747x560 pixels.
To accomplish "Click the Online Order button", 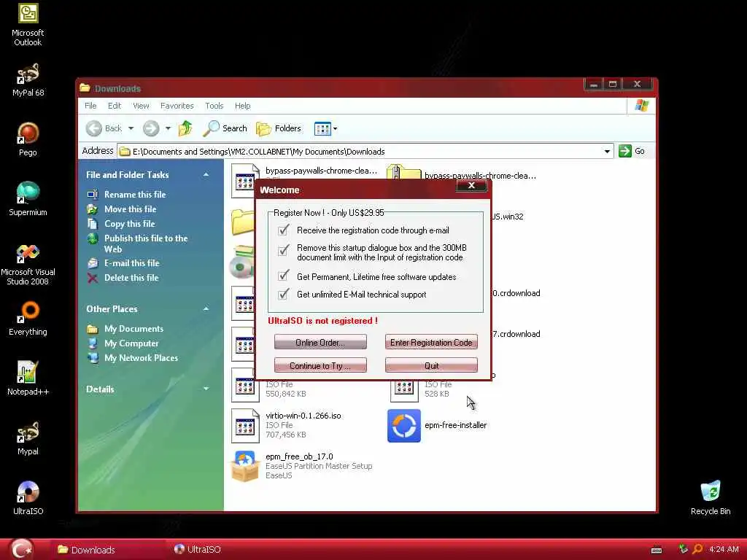I will pyautogui.click(x=320, y=343).
